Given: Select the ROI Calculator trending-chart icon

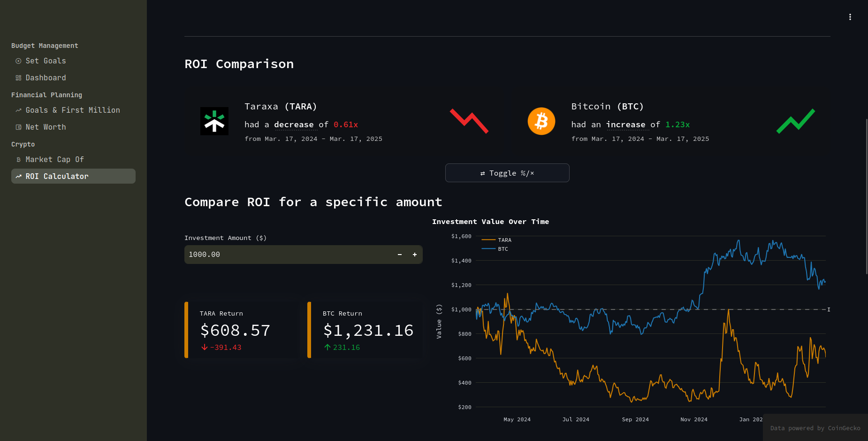Looking at the screenshot, I should click(18, 176).
